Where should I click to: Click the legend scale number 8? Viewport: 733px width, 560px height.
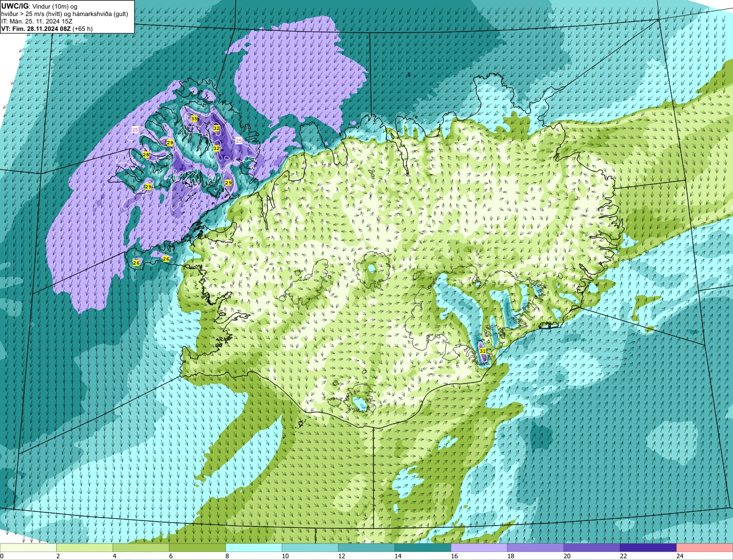227,556
